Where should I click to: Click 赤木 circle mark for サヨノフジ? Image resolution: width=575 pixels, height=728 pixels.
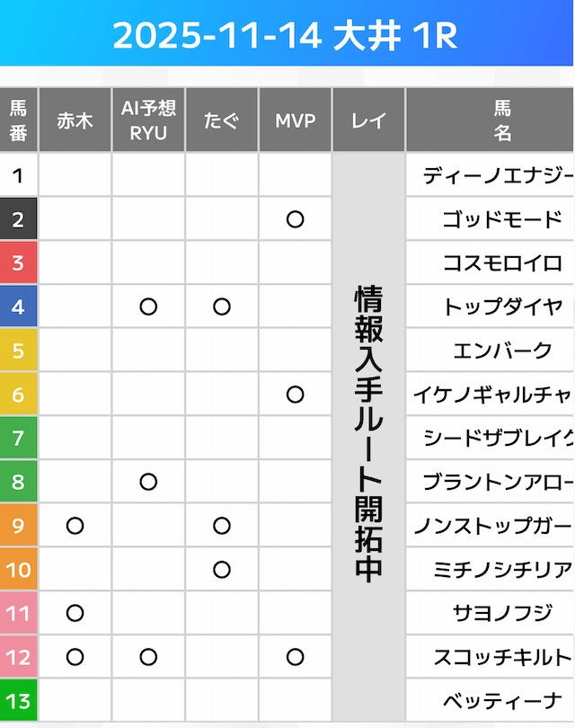click(x=75, y=614)
